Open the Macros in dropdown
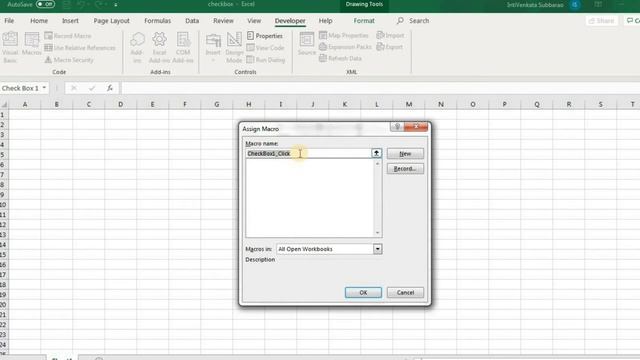640x360 pixels. point(378,249)
